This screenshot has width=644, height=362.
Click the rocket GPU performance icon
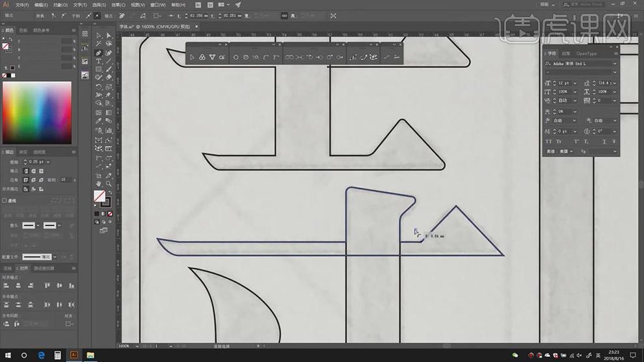[238, 5]
